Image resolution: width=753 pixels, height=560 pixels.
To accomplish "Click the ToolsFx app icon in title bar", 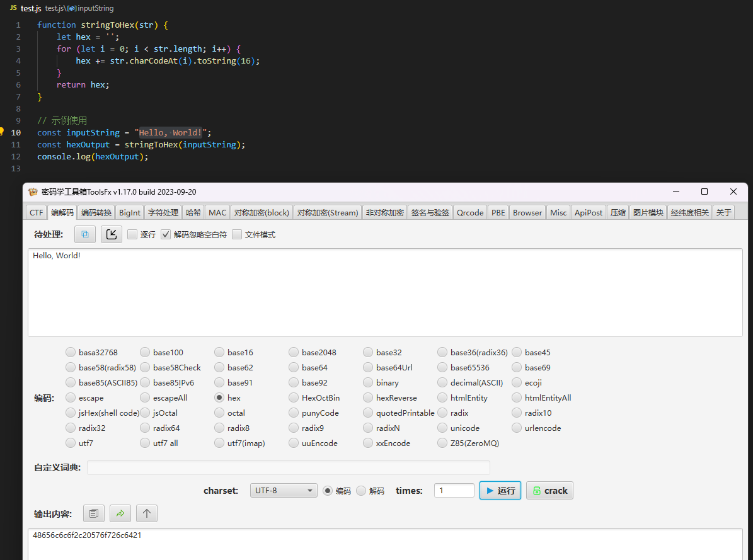I will (33, 191).
